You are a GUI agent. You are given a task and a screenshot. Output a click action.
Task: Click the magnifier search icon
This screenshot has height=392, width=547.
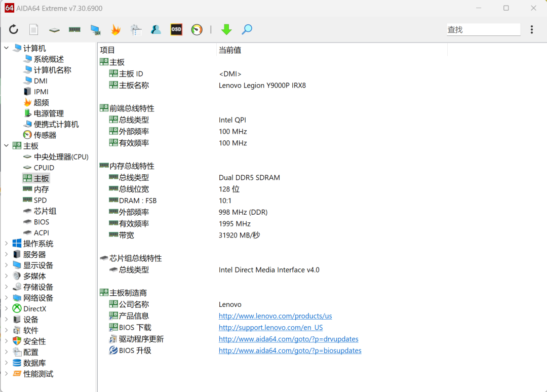coord(247,30)
